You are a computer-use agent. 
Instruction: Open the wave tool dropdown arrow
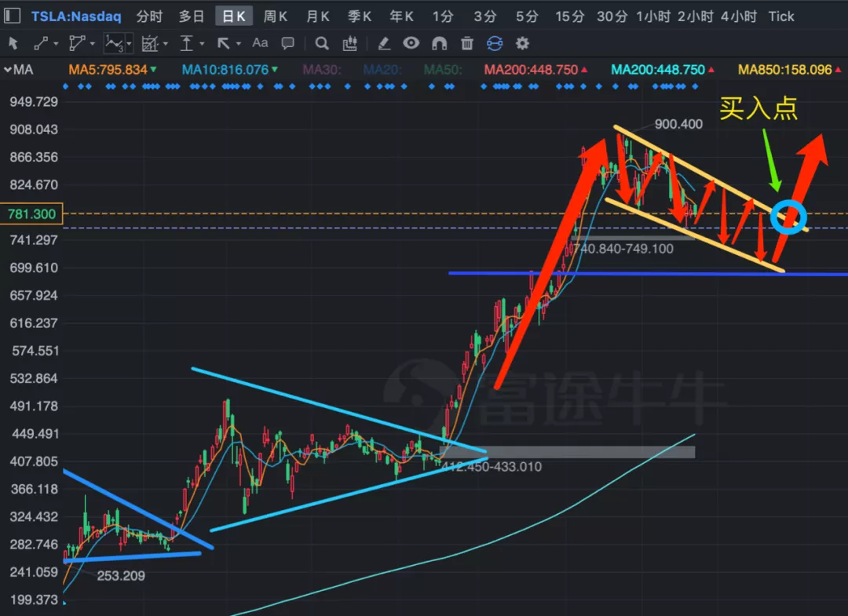pyautogui.click(x=129, y=44)
